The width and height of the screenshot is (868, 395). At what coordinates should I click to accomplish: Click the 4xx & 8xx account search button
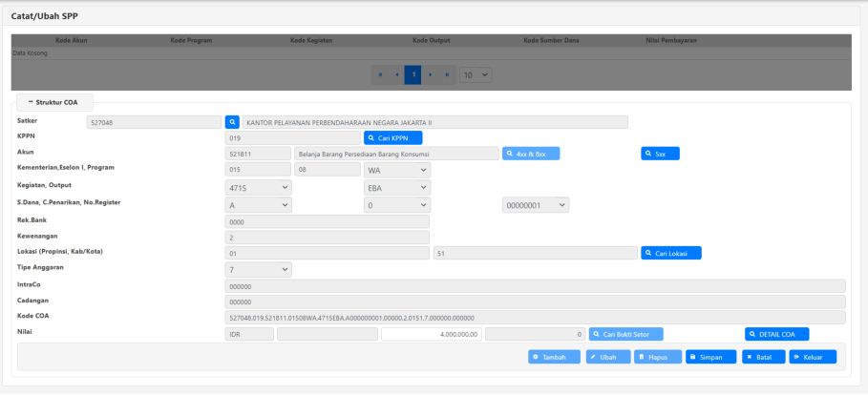point(531,154)
